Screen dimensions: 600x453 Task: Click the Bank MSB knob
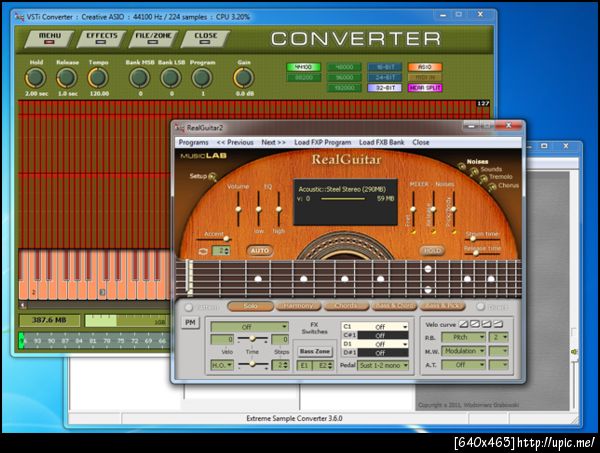point(140,78)
